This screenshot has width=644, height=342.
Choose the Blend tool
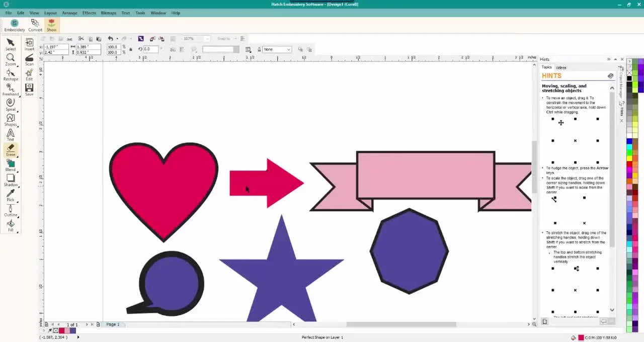[11, 165]
